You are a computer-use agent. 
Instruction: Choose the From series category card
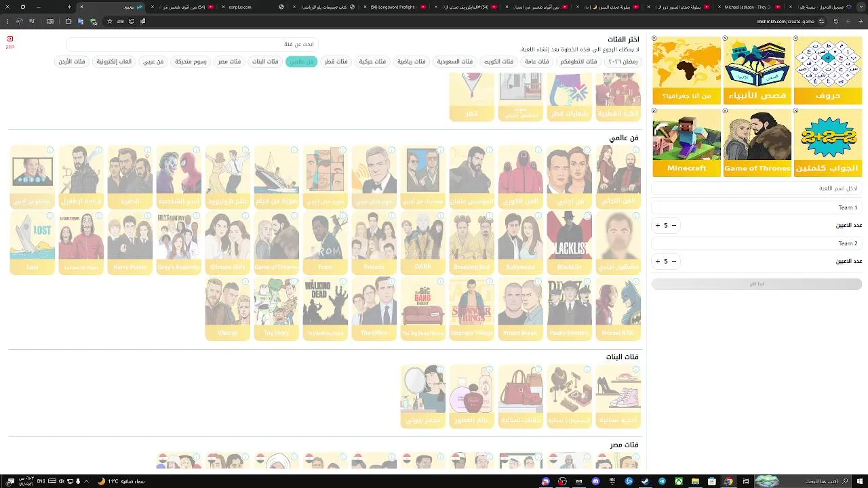click(x=325, y=243)
